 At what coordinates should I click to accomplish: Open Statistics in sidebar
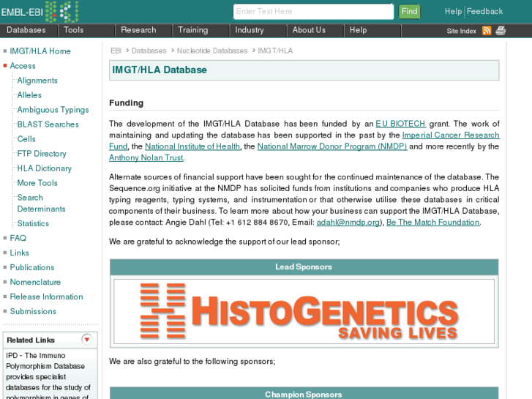point(33,223)
